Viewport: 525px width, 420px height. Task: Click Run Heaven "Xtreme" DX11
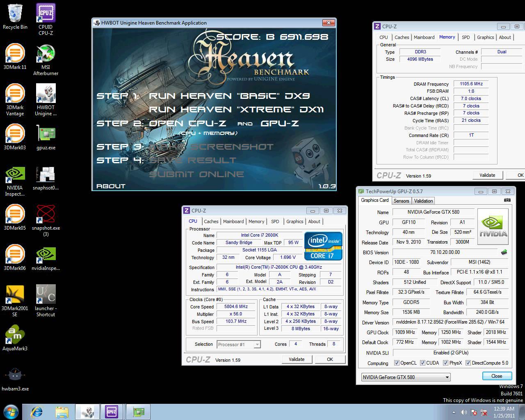(x=236, y=110)
